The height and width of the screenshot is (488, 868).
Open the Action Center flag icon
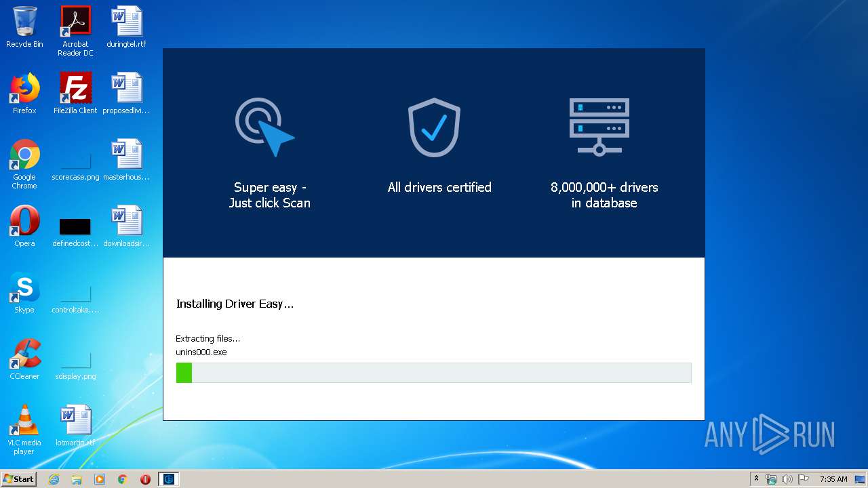pyautogui.click(x=803, y=479)
